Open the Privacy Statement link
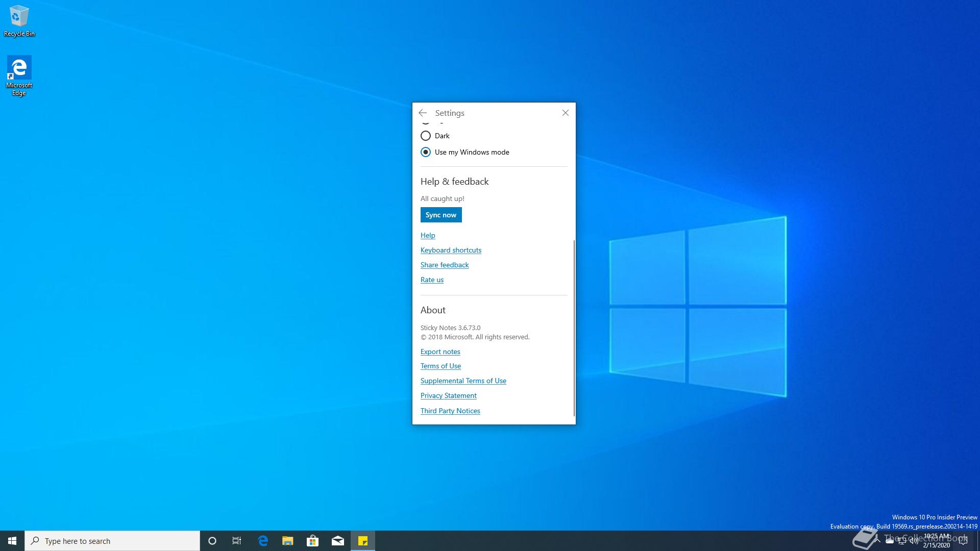This screenshot has width=980, height=551. 448,395
